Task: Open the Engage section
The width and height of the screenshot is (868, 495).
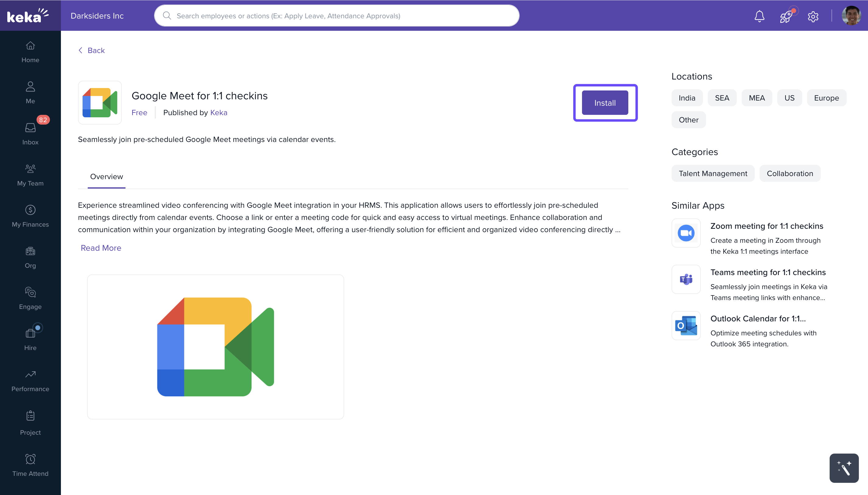Action: point(30,298)
